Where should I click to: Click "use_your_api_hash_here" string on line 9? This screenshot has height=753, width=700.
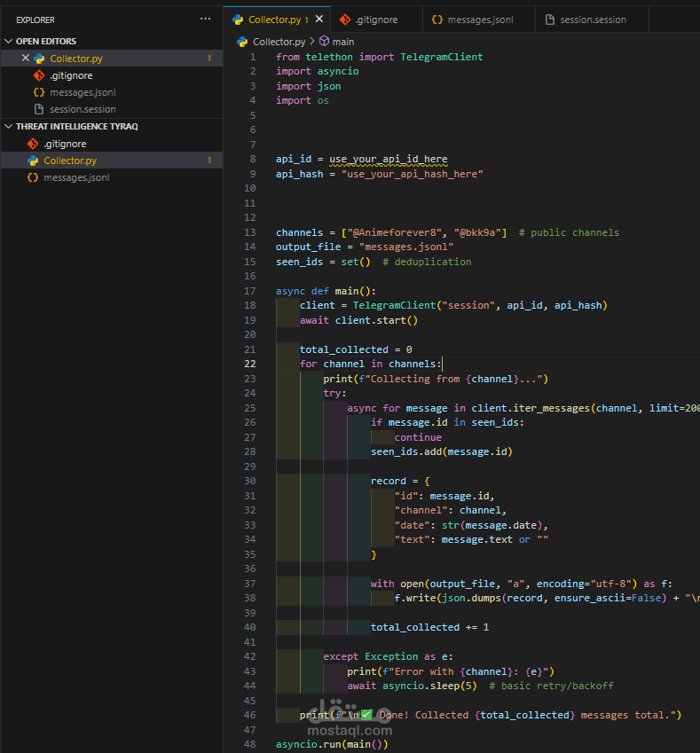point(413,174)
